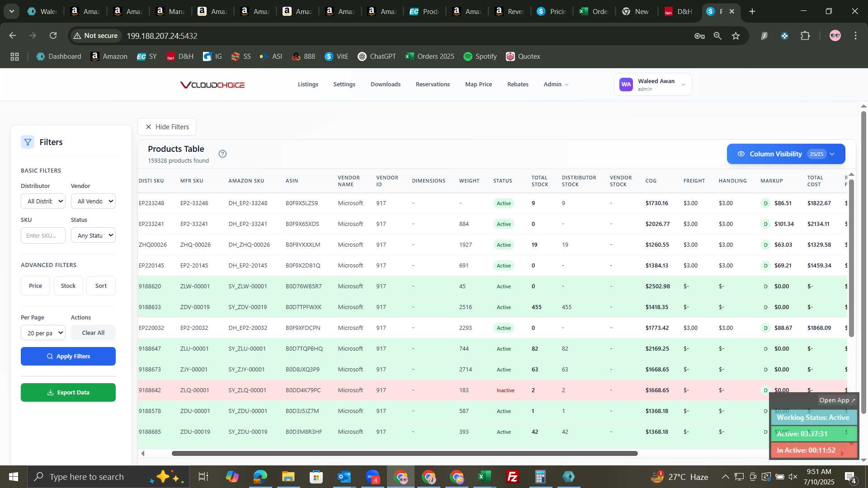The image size is (868, 488).
Task: Click the Open App link
Action: click(837, 400)
